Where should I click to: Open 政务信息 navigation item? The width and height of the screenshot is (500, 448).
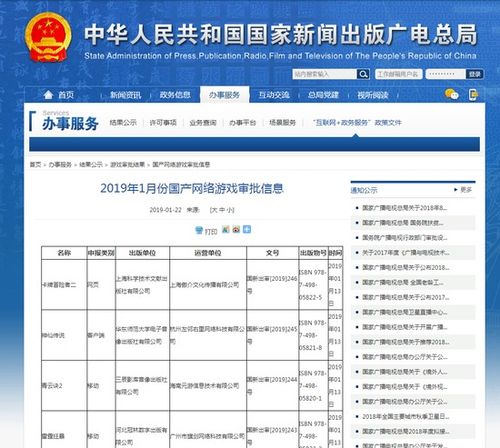click(x=175, y=95)
